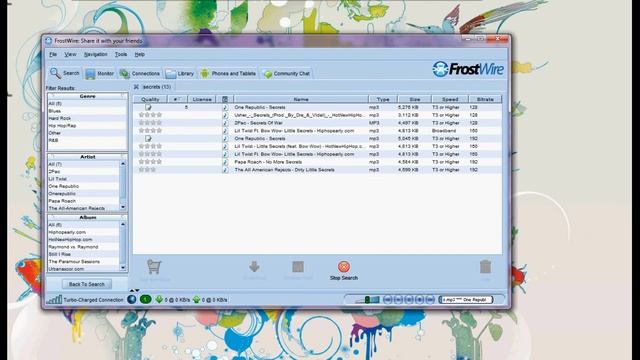This screenshot has height=360, width=640.
Task: Open the File menu
Action: [x=53, y=54]
